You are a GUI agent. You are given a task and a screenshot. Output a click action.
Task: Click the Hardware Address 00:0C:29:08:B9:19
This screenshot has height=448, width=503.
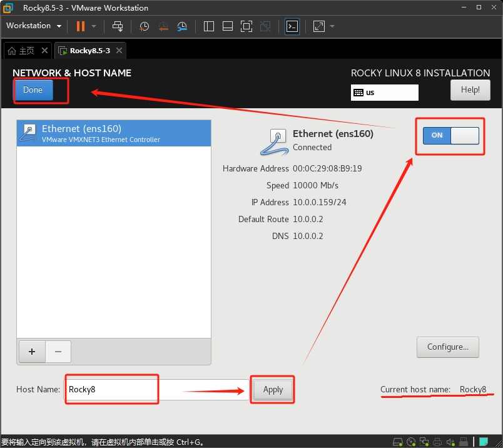[327, 168]
